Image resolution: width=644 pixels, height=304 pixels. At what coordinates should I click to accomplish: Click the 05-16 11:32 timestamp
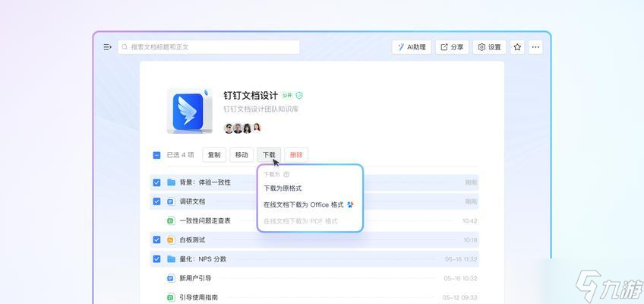tap(461, 259)
